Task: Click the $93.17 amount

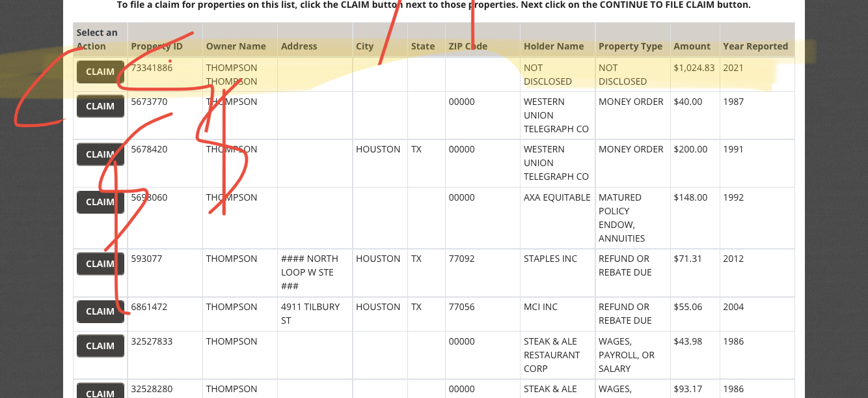Action: coord(688,389)
